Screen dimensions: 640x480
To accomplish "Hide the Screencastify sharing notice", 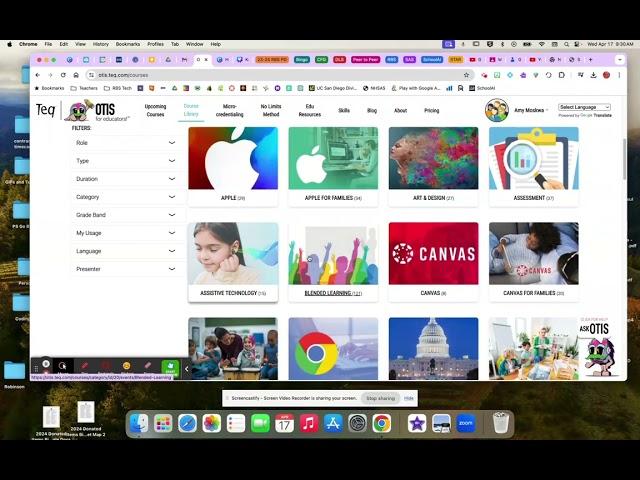I will pyautogui.click(x=409, y=398).
